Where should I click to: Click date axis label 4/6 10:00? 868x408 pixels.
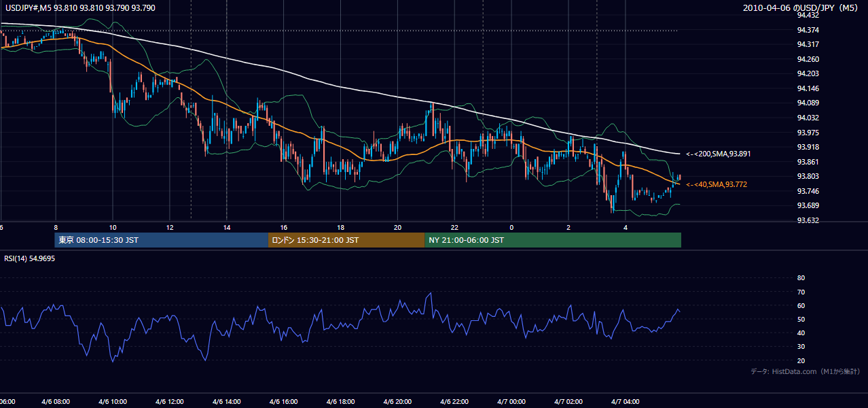[x=112, y=402]
